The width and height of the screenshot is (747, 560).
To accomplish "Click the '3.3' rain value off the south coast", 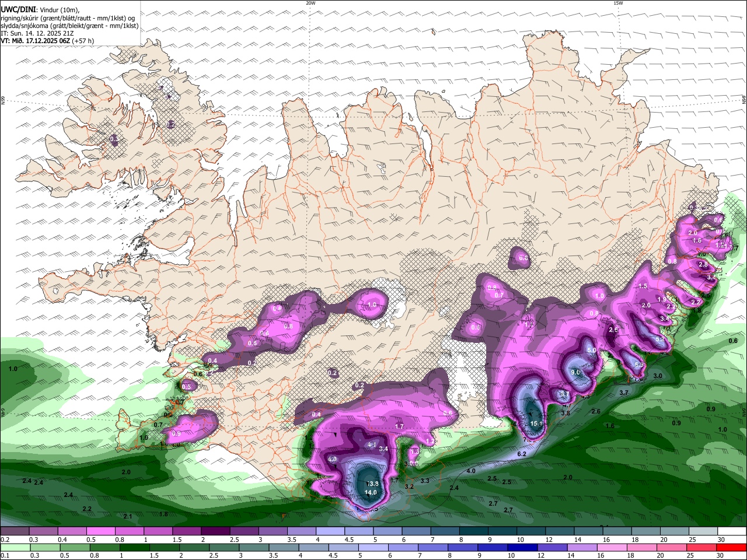I will pos(425,481).
